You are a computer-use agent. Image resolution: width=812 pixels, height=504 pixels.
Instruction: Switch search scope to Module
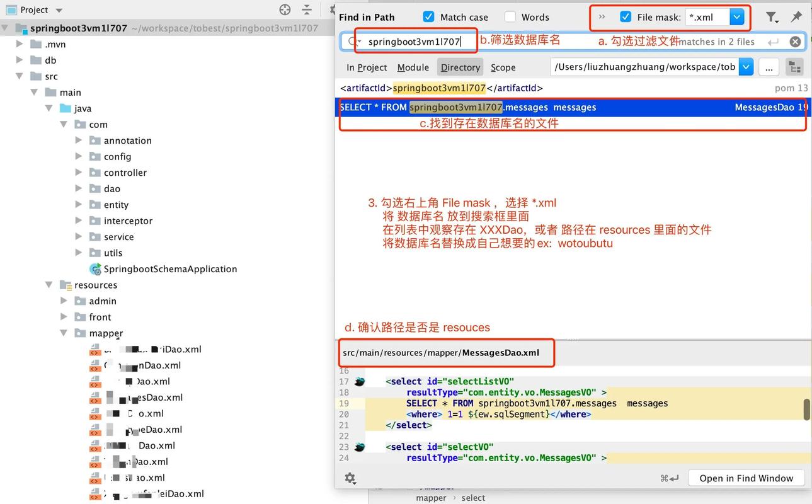(x=413, y=66)
